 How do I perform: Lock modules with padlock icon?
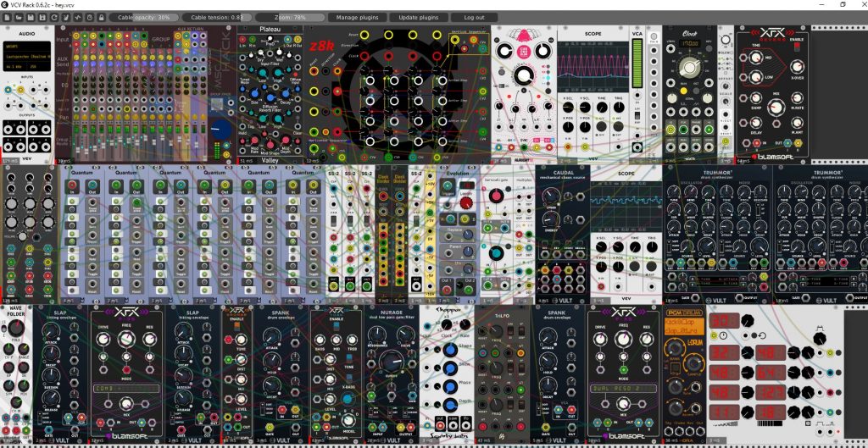pyautogui.click(x=102, y=17)
